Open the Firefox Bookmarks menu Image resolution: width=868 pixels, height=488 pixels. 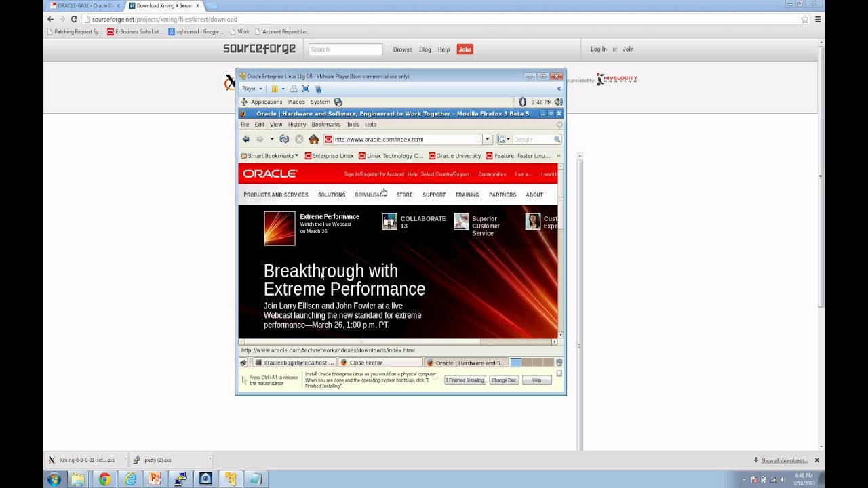326,125
